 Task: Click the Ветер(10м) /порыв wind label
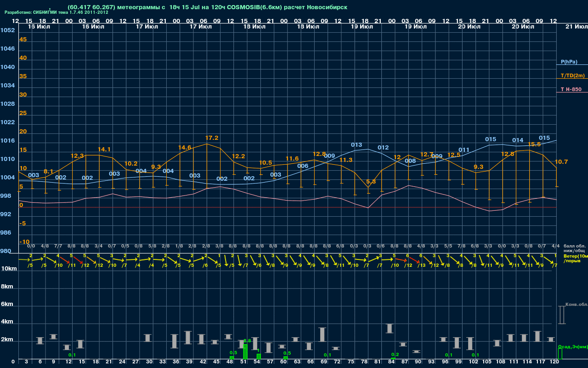pyautogui.click(x=576, y=258)
